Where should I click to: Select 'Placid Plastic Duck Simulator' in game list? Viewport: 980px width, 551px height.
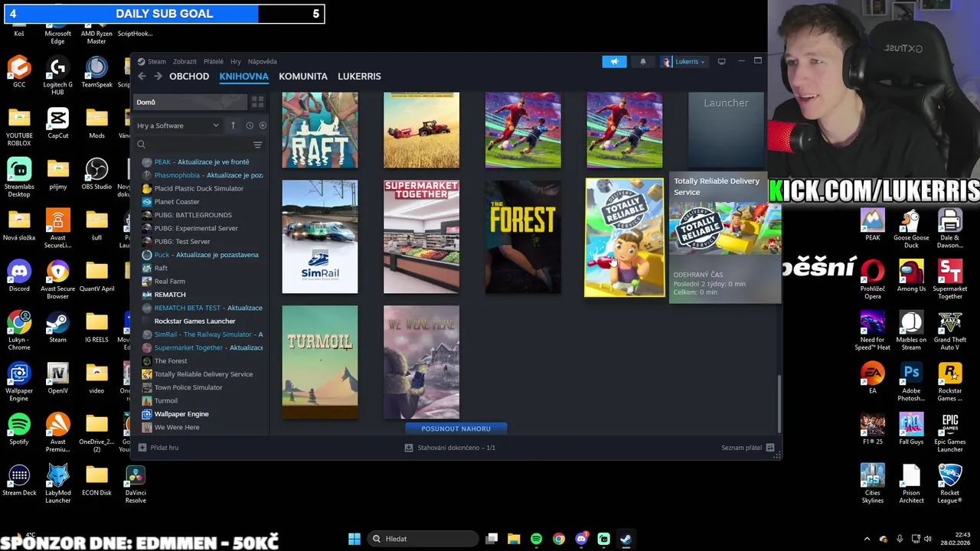(199, 188)
